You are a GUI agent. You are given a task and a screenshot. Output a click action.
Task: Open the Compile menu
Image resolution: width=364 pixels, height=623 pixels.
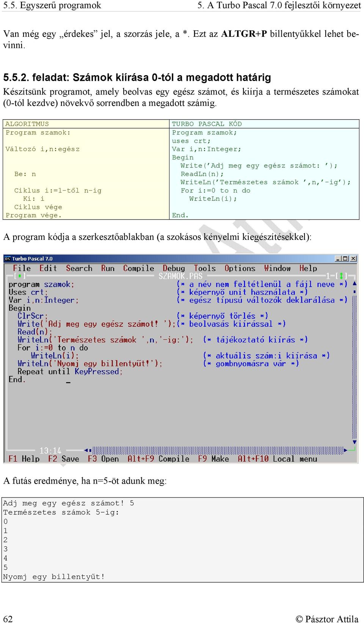(139, 268)
